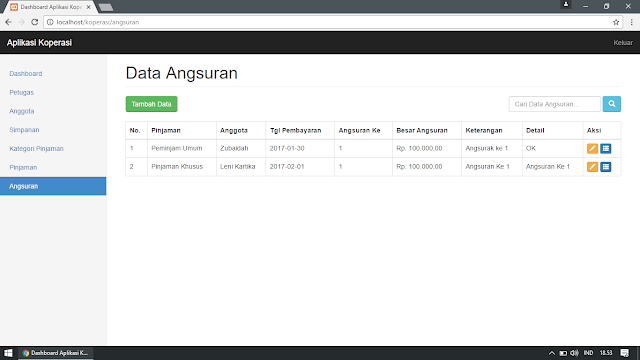The image size is (640, 360).
Task: Select the active Angsuran sidebar item
Action: pyautogui.click(x=53, y=186)
